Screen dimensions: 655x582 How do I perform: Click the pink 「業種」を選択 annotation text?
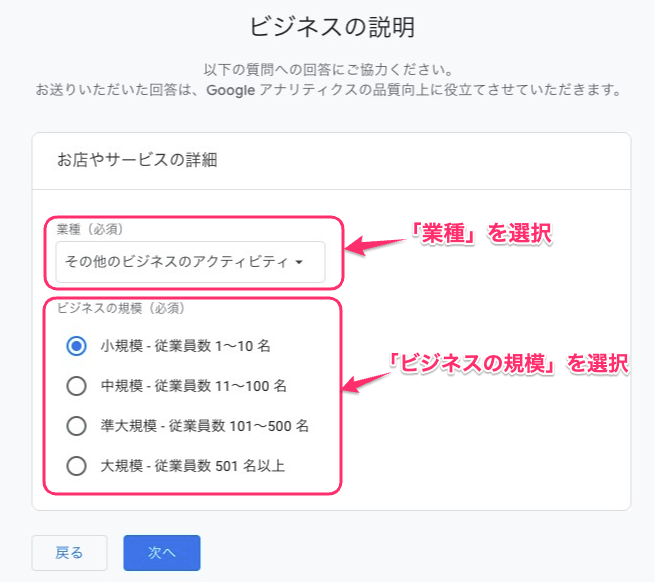point(483,234)
